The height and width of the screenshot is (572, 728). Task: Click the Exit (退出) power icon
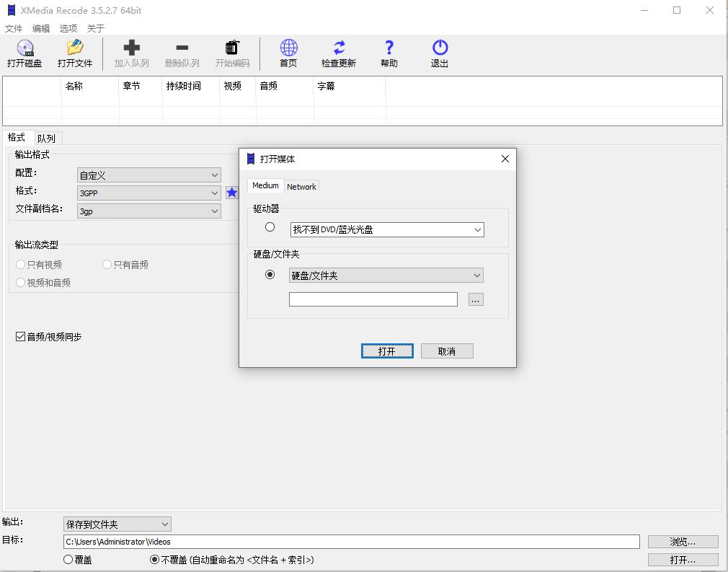[440, 48]
